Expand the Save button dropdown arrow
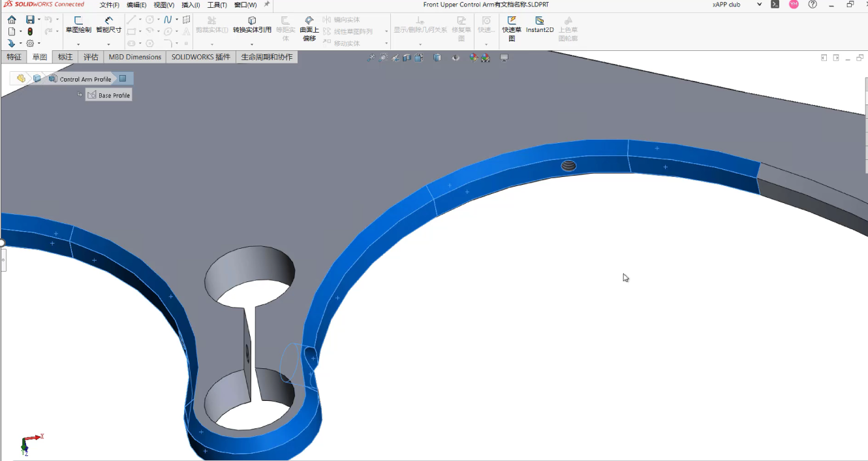Screen dimensions: 868x461 (x=39, y=20)
